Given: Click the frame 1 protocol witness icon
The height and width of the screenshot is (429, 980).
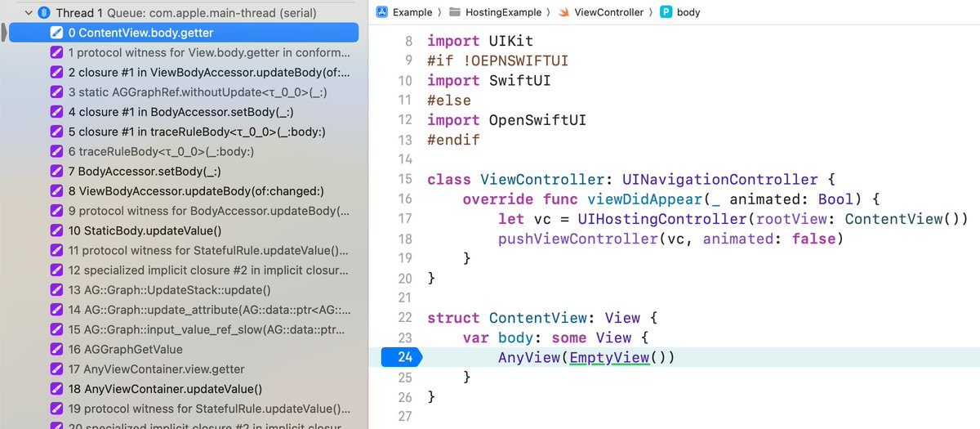Looking at the screenshot, I should pyautogui.click(x=57, y=52).
